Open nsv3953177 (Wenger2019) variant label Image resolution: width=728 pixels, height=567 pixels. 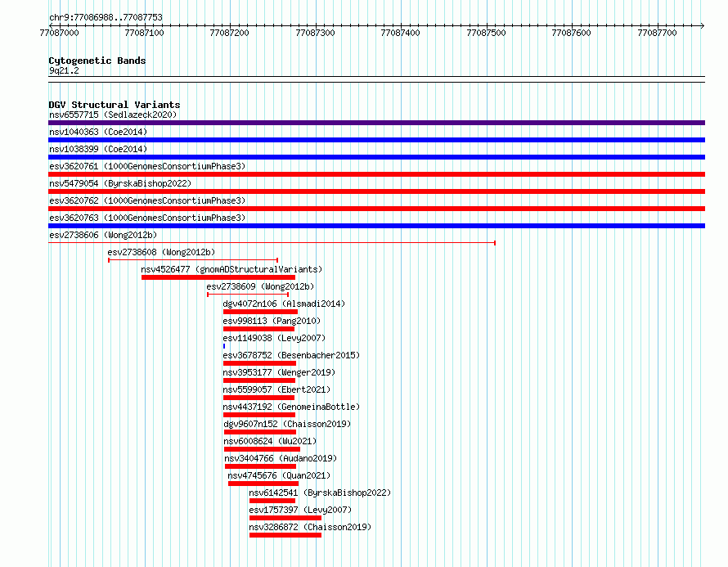pyautogui.click(x=279, y=372)
